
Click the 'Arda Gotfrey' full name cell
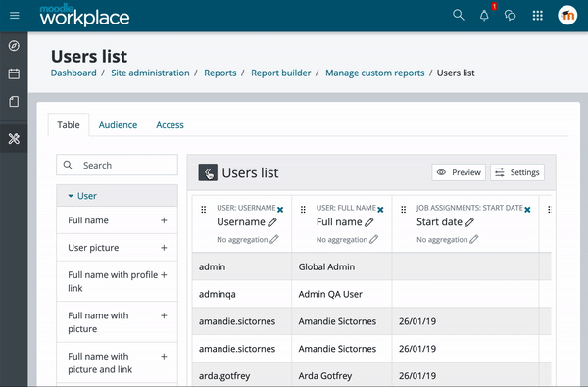pos(342,376)
